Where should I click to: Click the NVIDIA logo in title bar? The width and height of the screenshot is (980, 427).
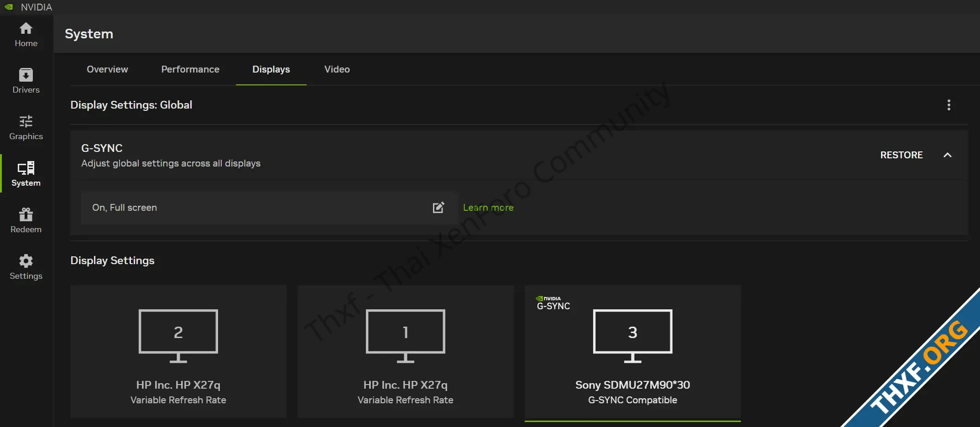click(x=9, y=7)
